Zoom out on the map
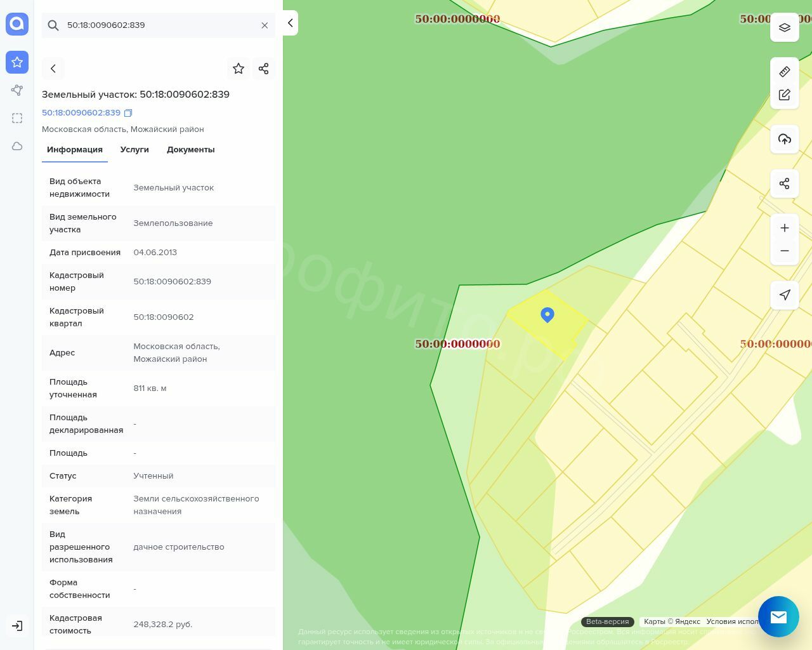812x650 pixels. [x=784, y=251]
